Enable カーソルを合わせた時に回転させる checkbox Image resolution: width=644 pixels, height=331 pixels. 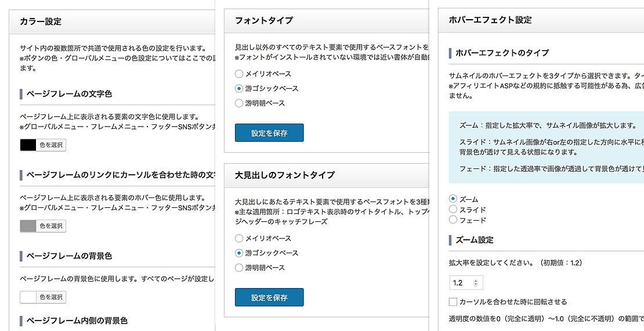pyautogui.click(x=453, y=302)
